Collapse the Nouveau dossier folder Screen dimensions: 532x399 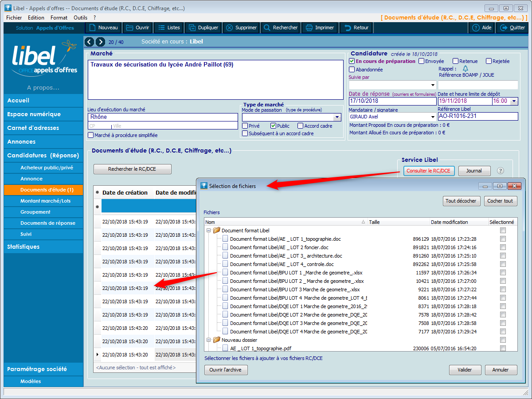pyautogui.click(x=209, y=340)
